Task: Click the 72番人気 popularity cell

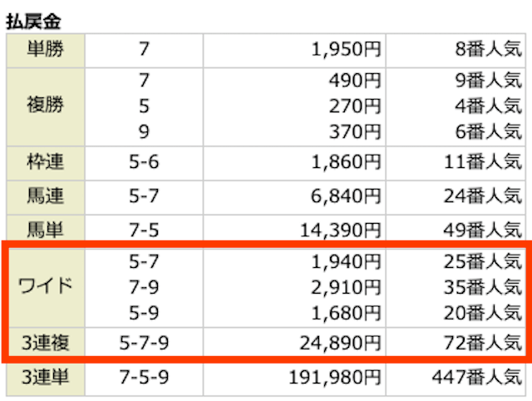Action: [483, 343]
